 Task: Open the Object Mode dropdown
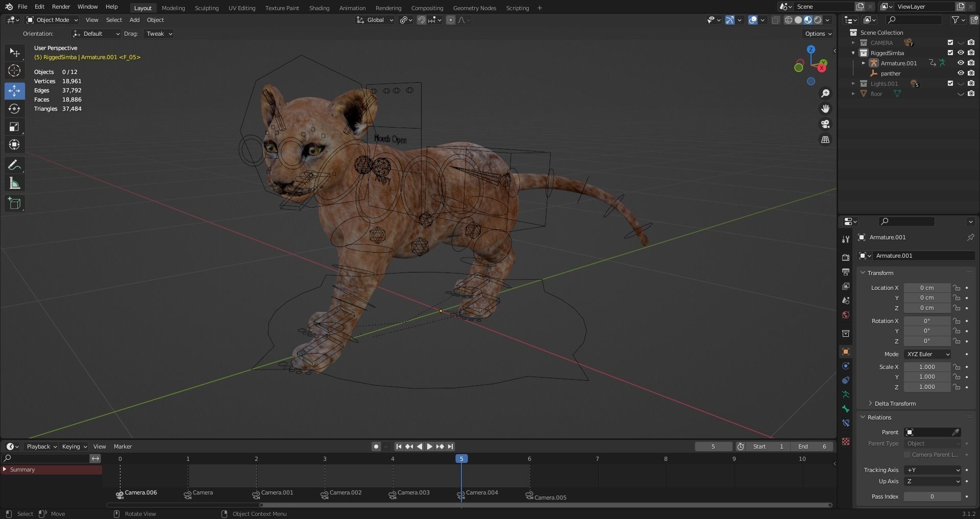[x=52, y=20]
